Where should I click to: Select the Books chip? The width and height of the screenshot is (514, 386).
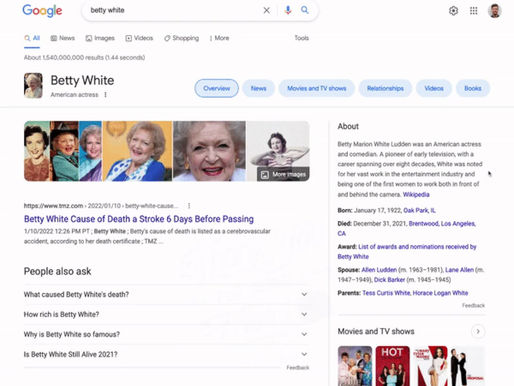tap(473, 88)
